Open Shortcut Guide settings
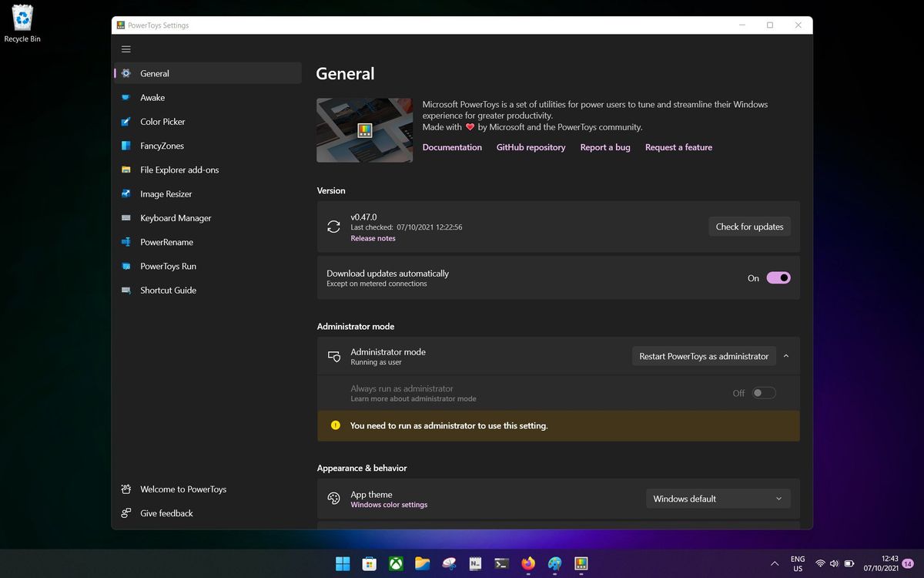This screenshot has height=578, width=924. [166, 290]
